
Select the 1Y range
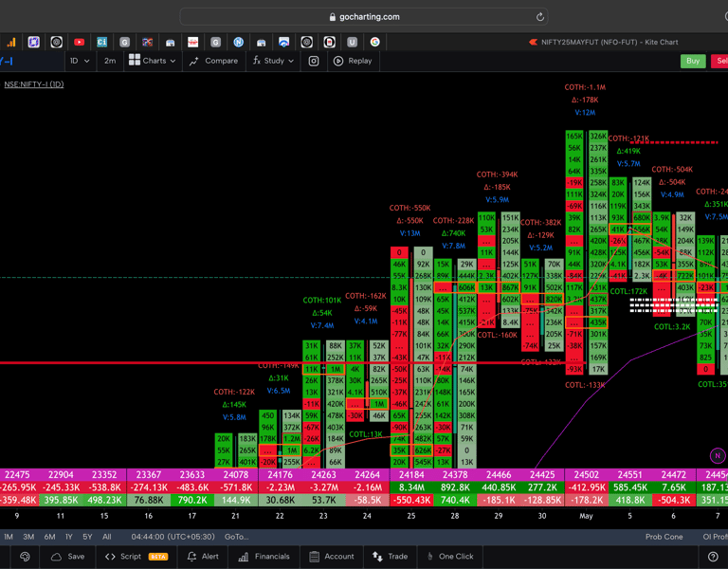(x=68, y=537)
